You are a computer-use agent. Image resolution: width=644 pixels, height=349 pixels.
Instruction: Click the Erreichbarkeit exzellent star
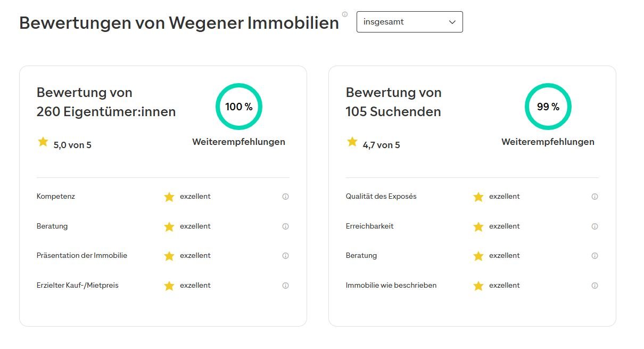(478, 227)
